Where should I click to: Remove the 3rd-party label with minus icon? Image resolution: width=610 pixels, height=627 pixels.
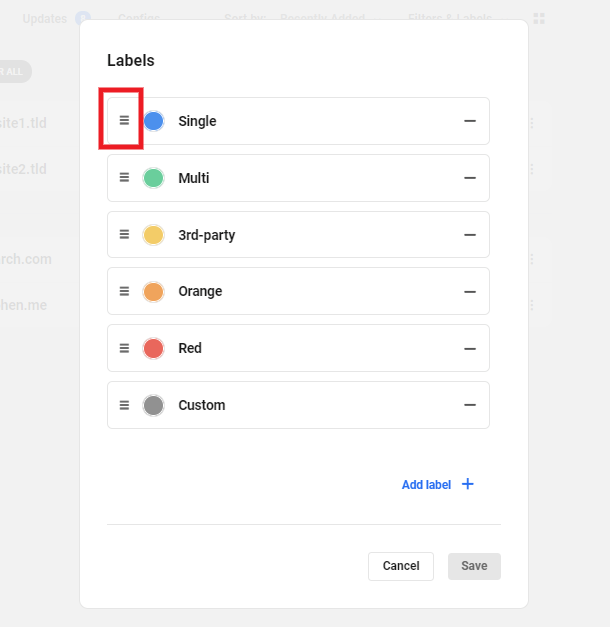[470, 235]
